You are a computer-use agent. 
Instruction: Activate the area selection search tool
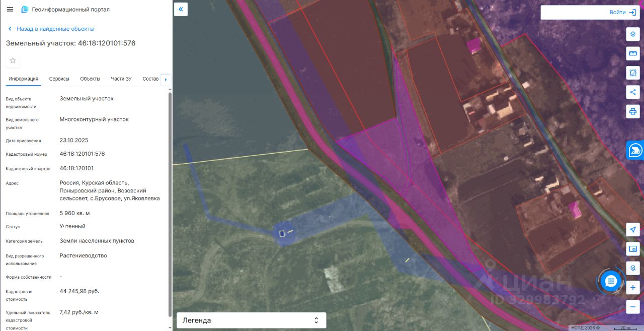[633, 73]
